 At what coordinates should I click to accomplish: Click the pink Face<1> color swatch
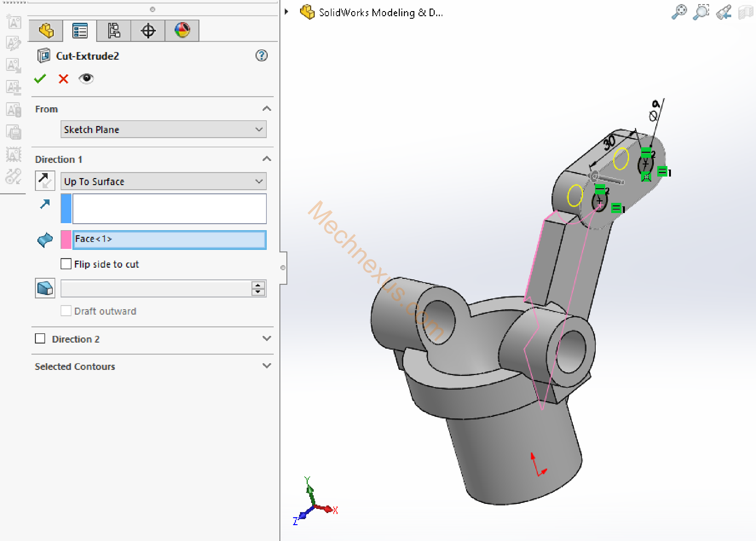[66, 239]
